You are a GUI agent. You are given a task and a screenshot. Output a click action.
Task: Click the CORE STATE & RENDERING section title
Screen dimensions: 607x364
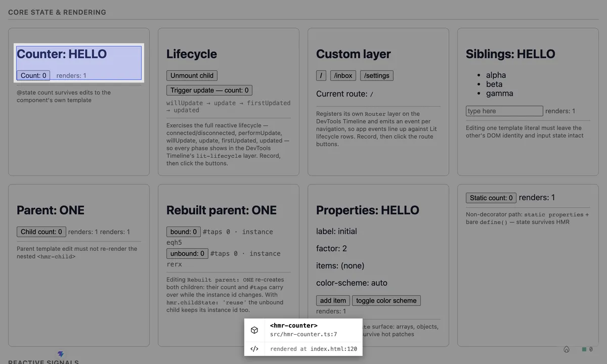point(57,12)
